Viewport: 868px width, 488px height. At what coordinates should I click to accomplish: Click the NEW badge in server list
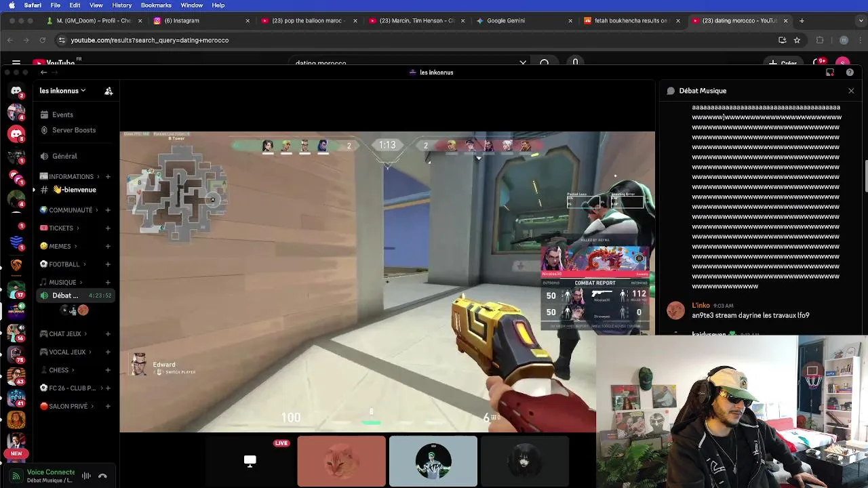[x=16, y=453]
